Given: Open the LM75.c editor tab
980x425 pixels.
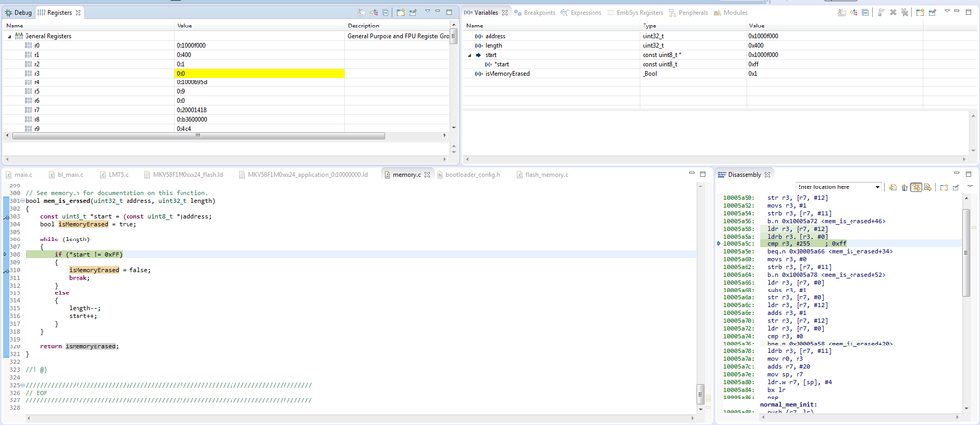Looking at the screenshot, I should (113, 174).
